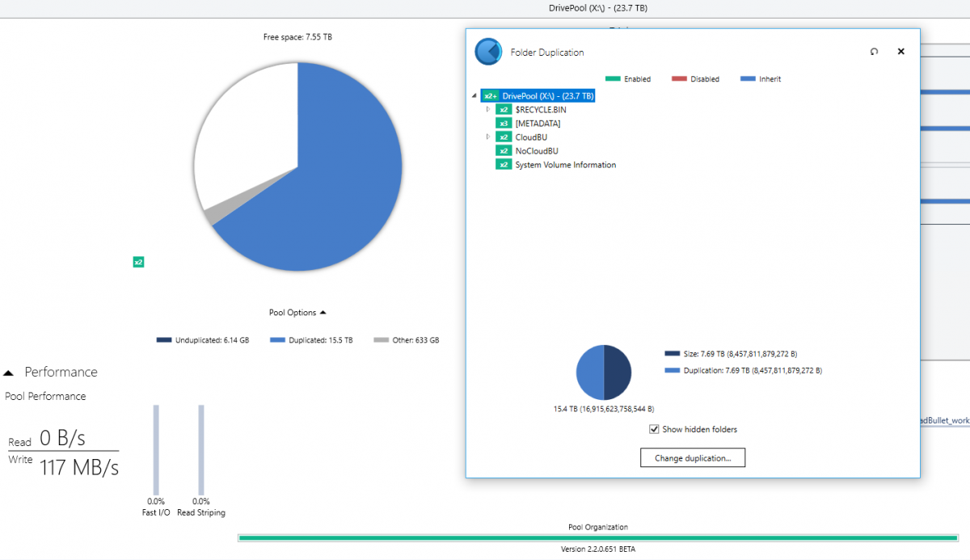Click the refresh icon in Folder Duplication

click(x=874, y=52)
